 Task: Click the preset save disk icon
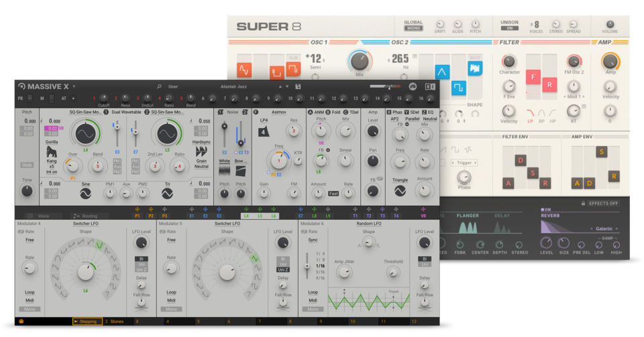click(x=298, y=86)
